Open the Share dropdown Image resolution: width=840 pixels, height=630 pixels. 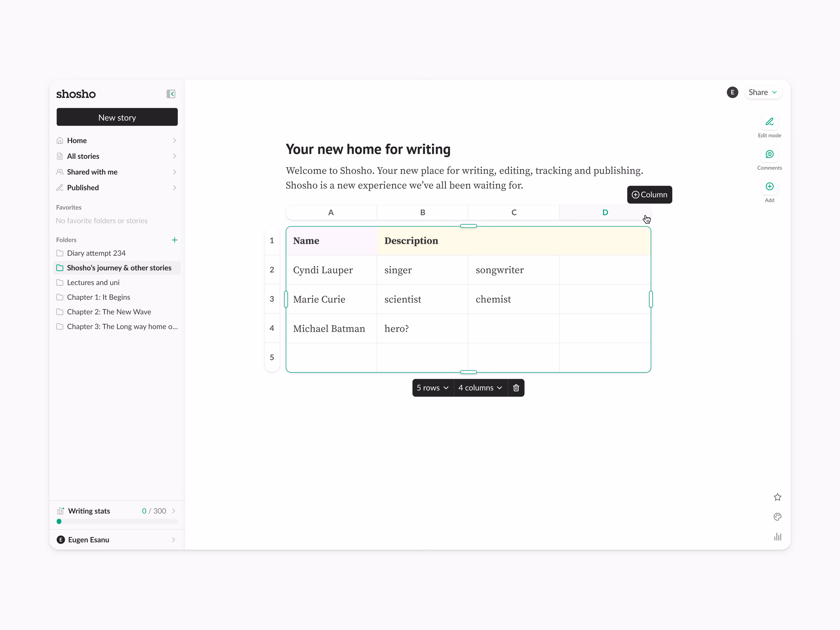(763, 92)
